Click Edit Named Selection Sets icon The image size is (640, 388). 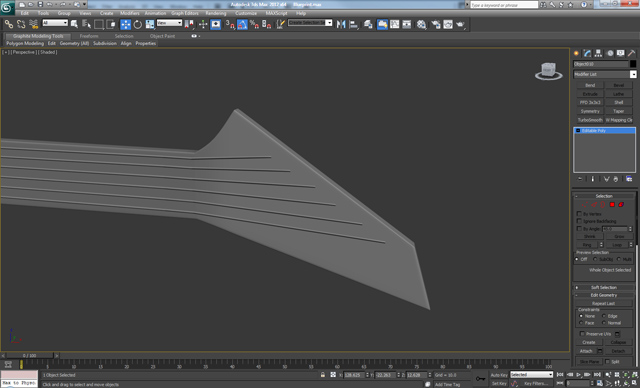pos(280,24)
